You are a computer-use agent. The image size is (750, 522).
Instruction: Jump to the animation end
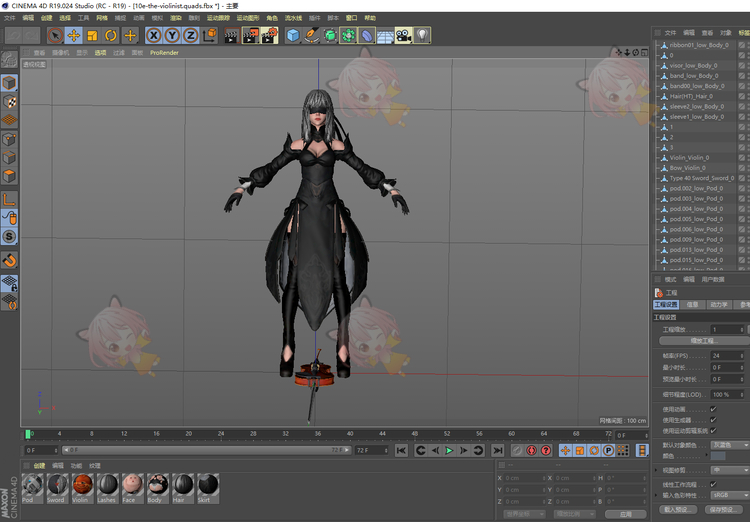point(497,450)
